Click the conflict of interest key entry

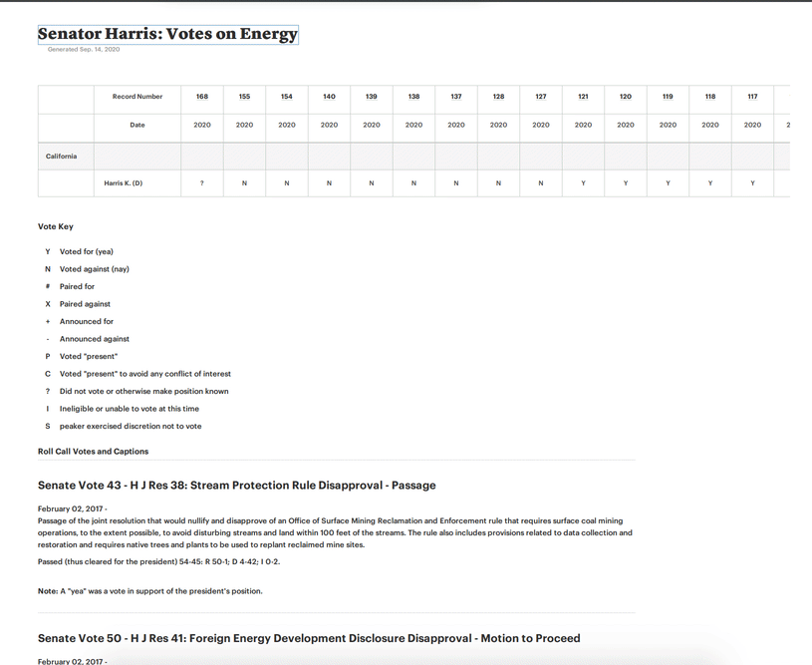click(x=145, y=374)
